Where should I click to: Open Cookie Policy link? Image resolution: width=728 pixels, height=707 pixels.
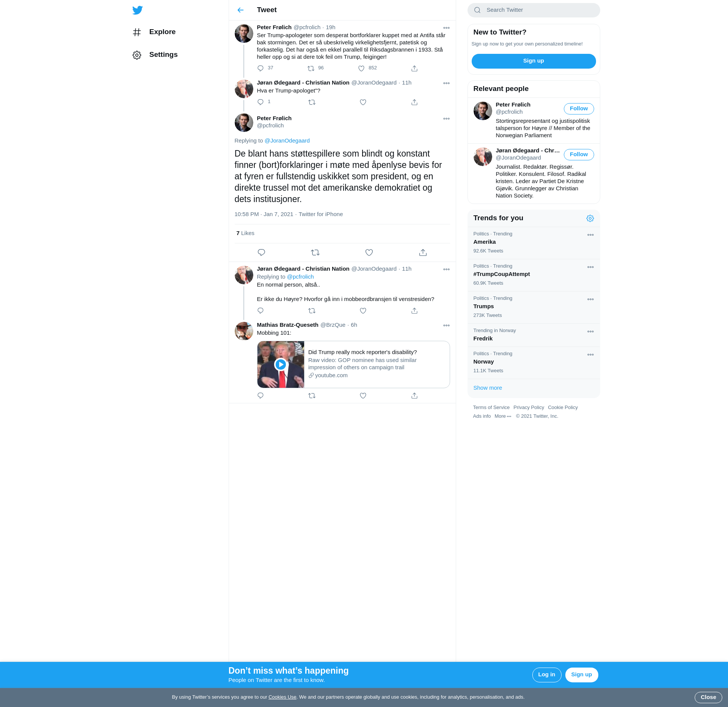(x=563, y=408)
